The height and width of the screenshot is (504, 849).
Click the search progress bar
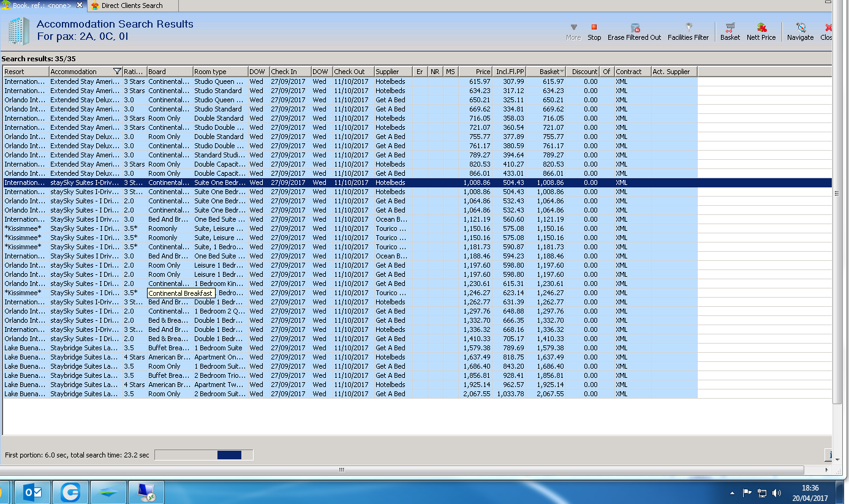click(x=204, y=455)
